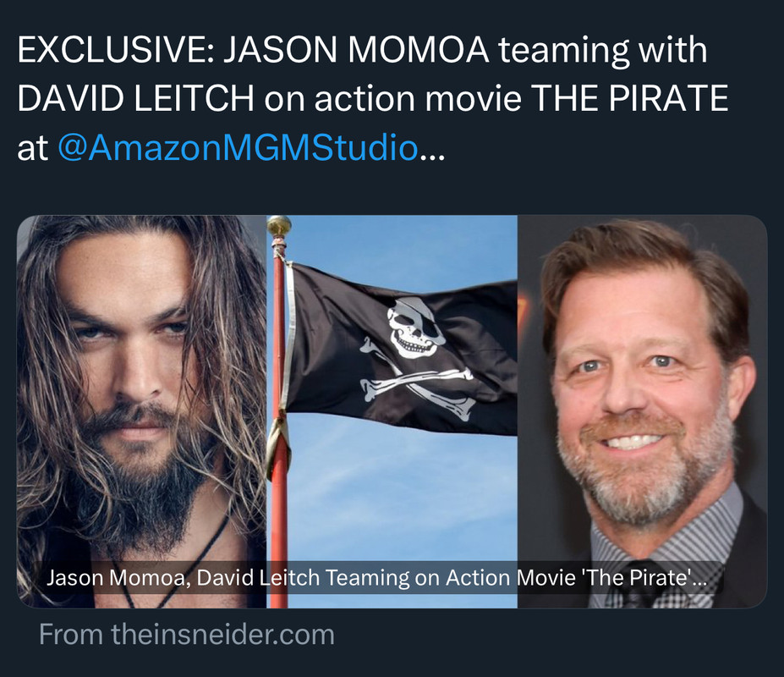Click the DAVID LEITCH text in the tweet
784x677 pixels.
(135, 98)
